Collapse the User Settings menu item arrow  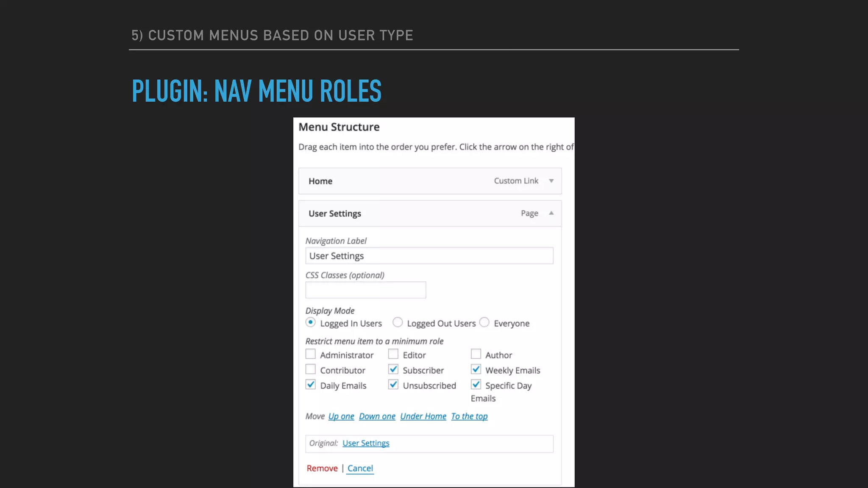tap(551, 213)
